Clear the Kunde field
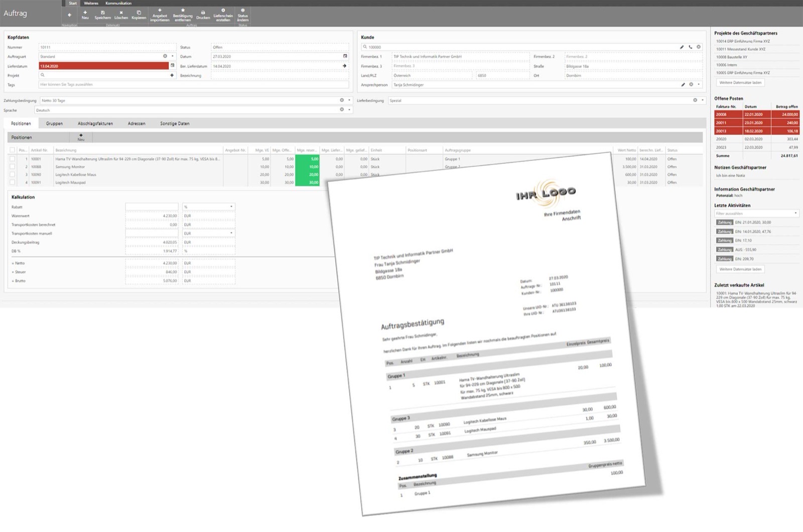803x532 pixels. (698, 47)
